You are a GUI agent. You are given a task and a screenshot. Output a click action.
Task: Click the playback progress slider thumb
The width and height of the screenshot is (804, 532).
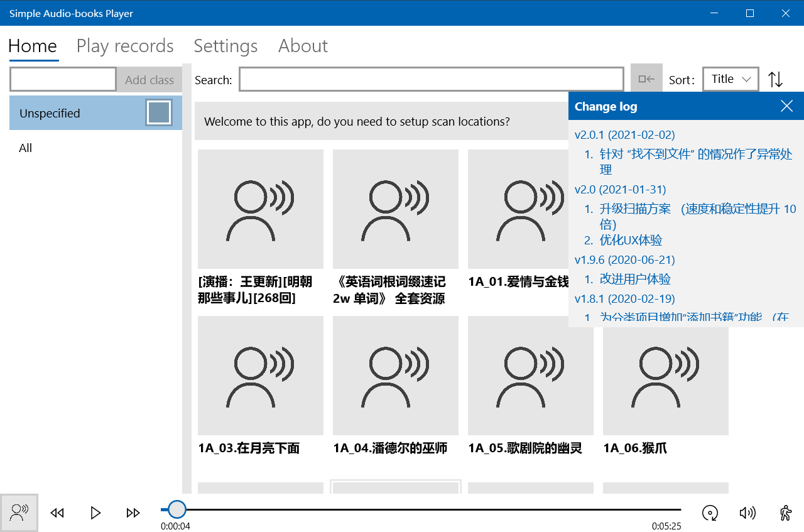177,509
